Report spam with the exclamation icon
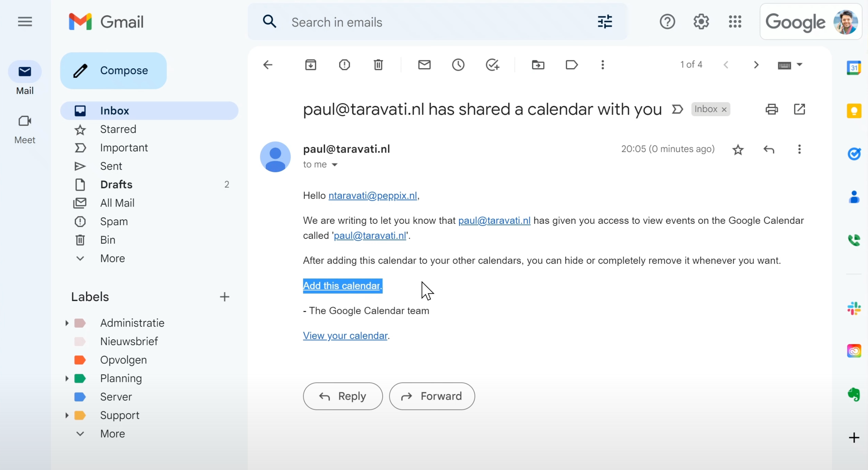The image size is (868, 470). coord(344,64)
